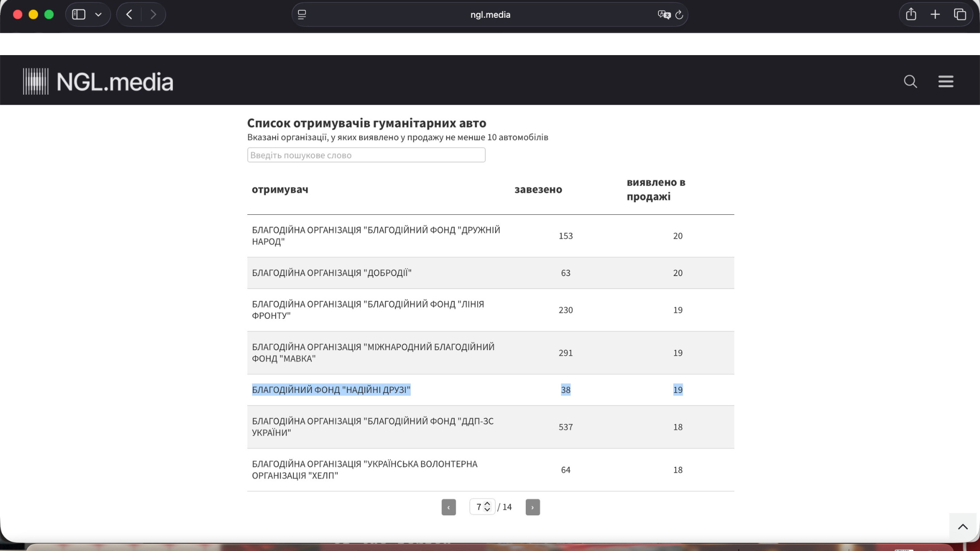This screenshot has height=551, width=980.
Task: Go to the previous results page
Action: click(449, 507)
